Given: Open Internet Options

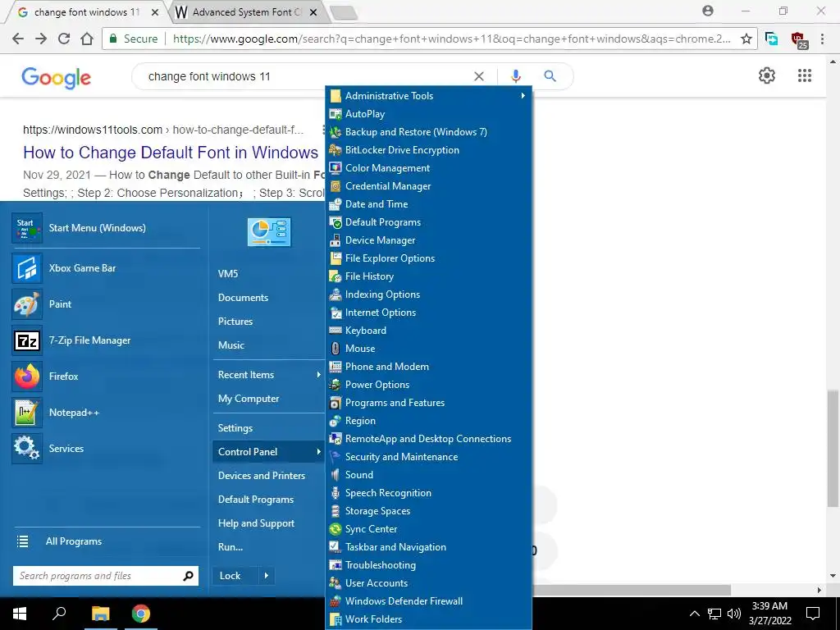Looking at the screenshot, I should click(x=428, y=313).
